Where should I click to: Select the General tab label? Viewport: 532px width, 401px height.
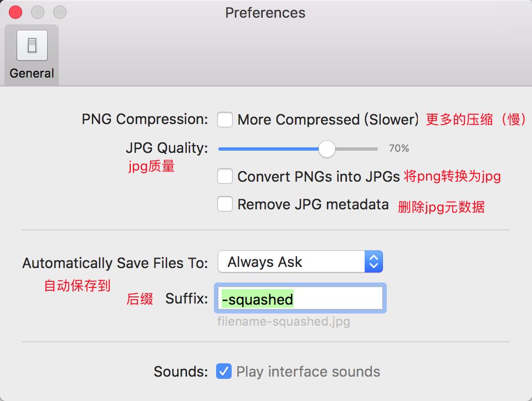click(32, 73)
